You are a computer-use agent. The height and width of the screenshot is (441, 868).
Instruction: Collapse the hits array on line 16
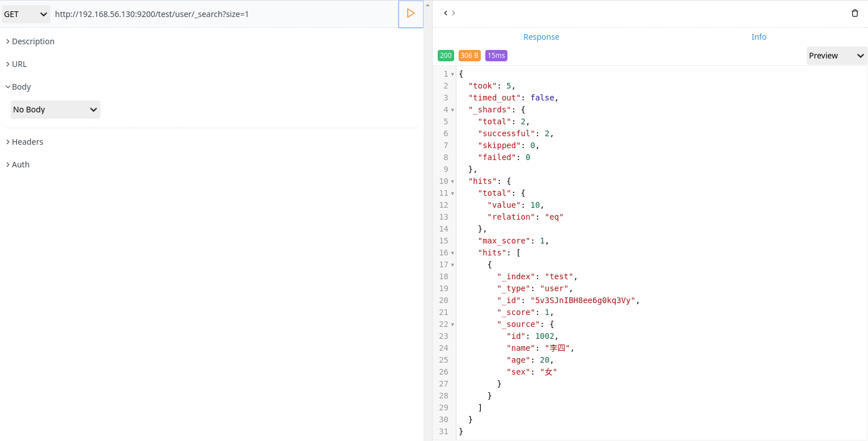pos(452,253)
